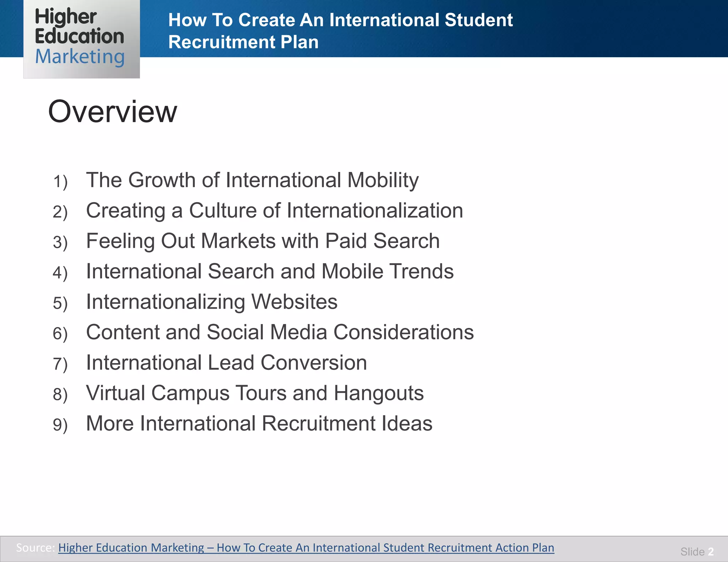This screenshot has width=728, height=562.
Task: Click 'Virtual Campus Tours and Hangouts'
Action: (255, 393)
